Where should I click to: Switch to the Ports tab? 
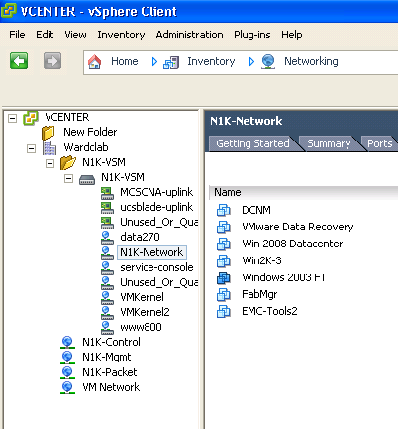tap(380, 144)
